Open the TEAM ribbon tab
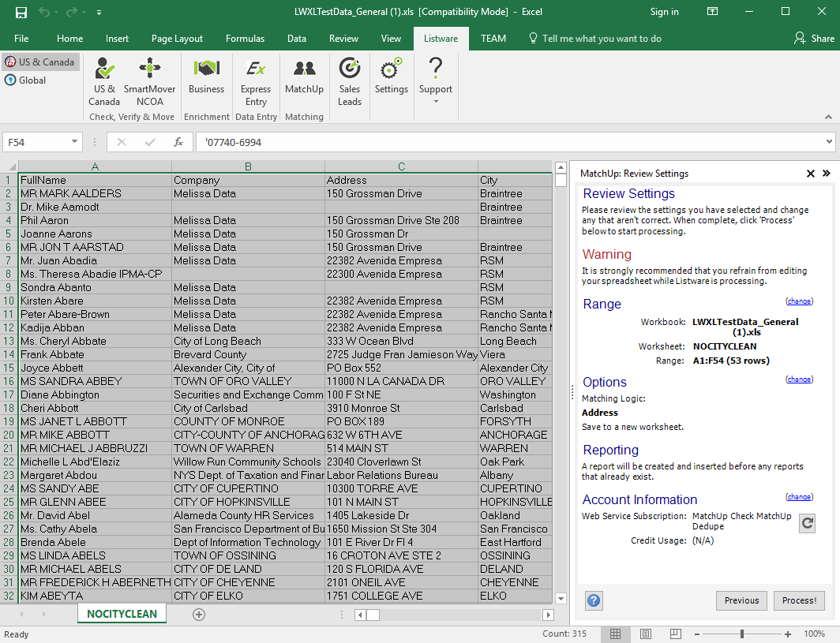The image size is (840, 643). tap(493, 39)
